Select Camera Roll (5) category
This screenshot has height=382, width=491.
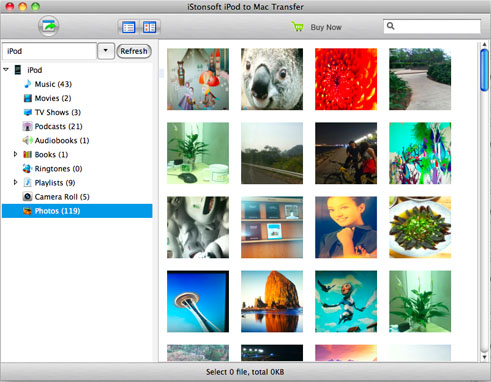[x=62, y=197]
